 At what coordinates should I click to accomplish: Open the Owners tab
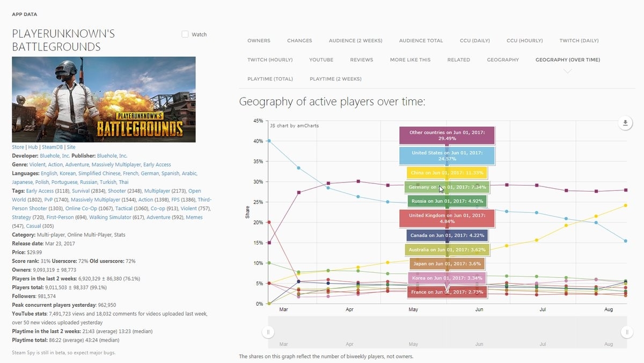click(x=259, y=41)
